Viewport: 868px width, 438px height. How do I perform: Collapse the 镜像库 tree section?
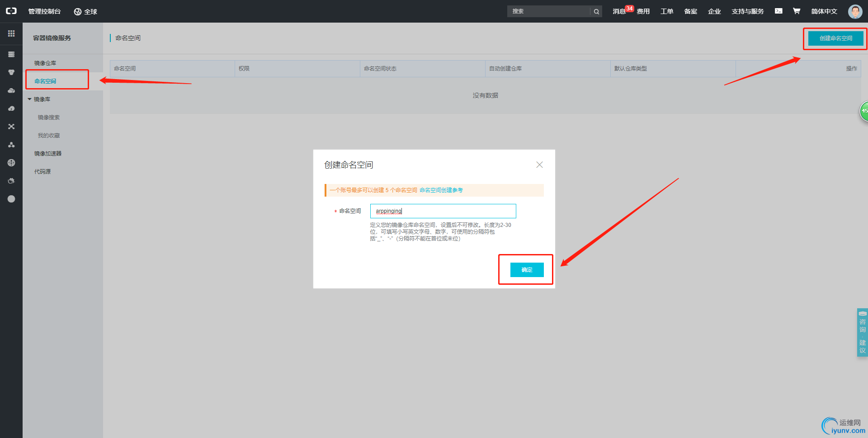coord(30,99)
